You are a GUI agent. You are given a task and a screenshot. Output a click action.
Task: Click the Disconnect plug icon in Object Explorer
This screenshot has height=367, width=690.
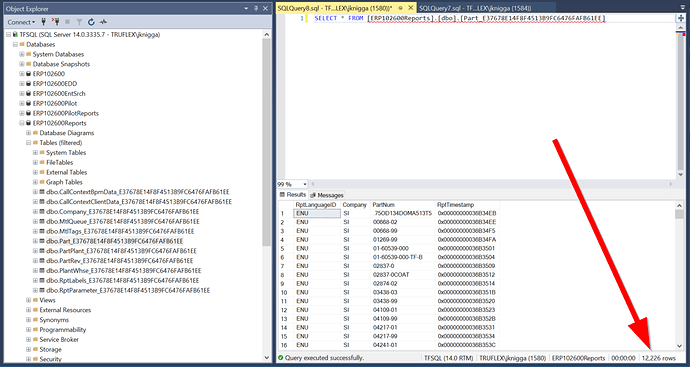pyautogui.click(x=55, y=22)
